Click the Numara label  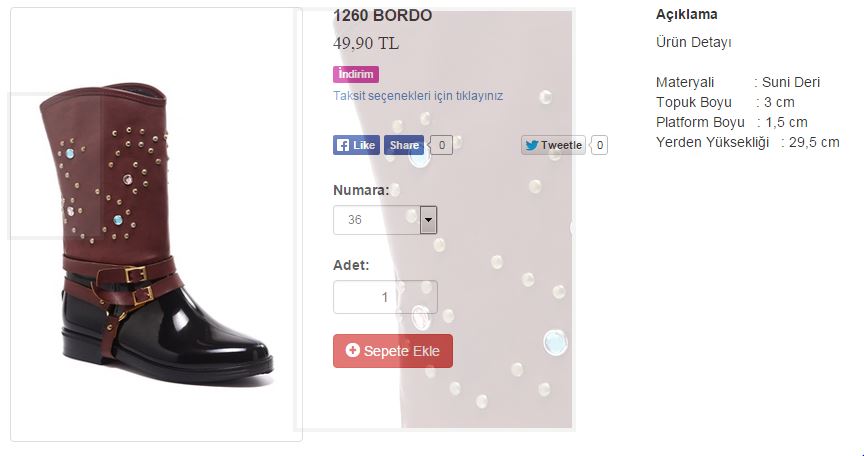(x=361, y=189)
